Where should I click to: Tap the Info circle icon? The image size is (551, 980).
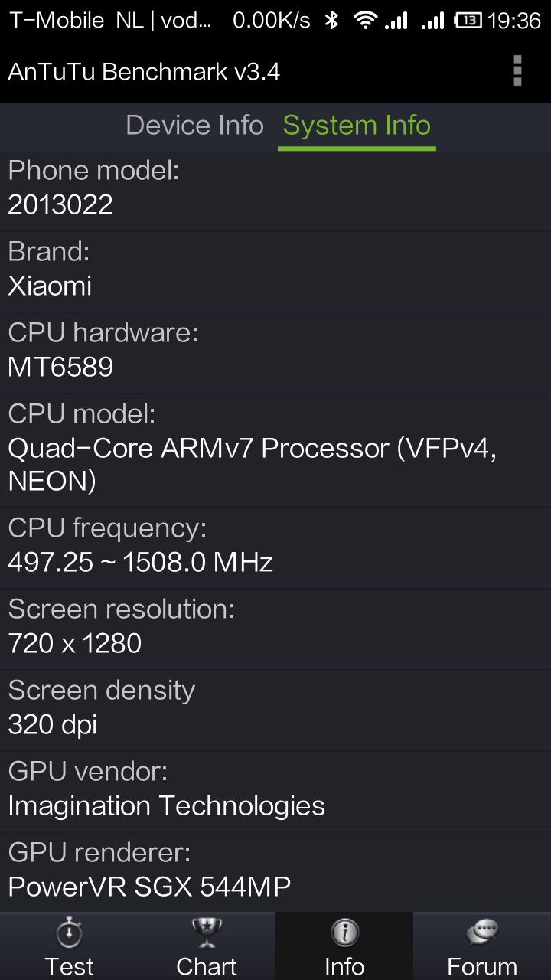pos(344,933)
